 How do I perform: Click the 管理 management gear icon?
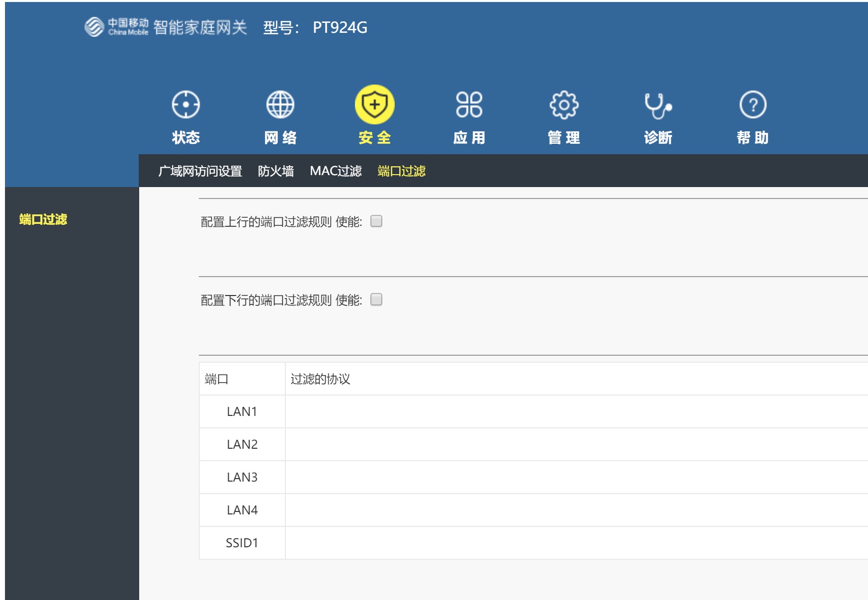tap(564, 105)
